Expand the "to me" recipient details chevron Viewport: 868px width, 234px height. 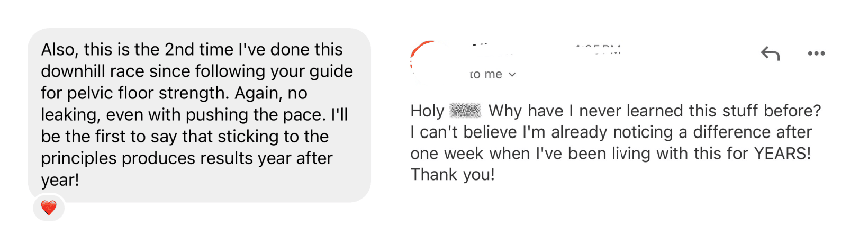click(x=512, y=75)
